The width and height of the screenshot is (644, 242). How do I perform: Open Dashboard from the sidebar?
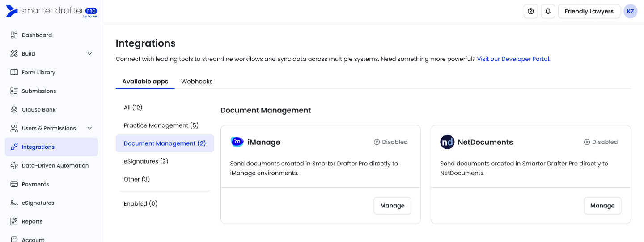(x=37, y=35)
